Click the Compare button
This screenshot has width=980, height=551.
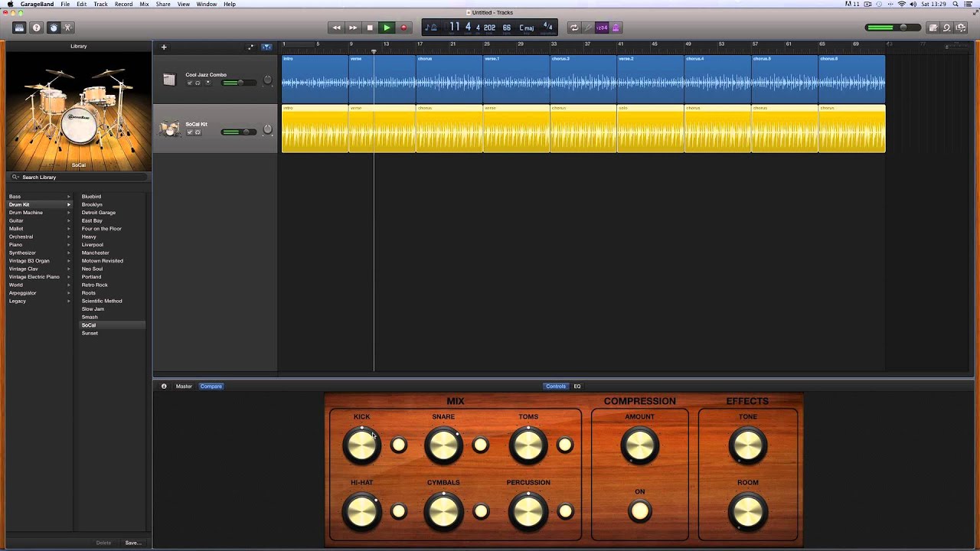click(211, 386)
